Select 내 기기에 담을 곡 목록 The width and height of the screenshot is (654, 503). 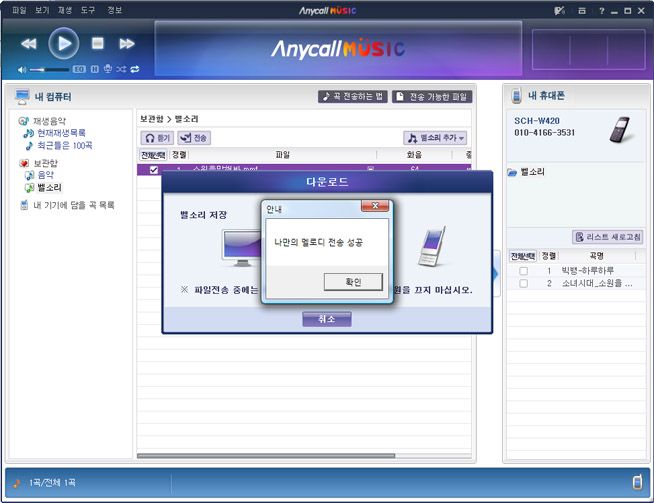(74, 205)
